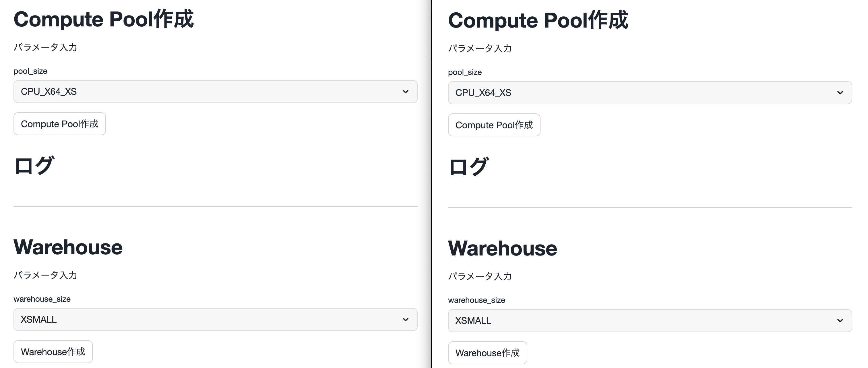The image size is (868, 368).
Task: Click the pool_size label in the left pane
Action: click(x=30, y=71)
